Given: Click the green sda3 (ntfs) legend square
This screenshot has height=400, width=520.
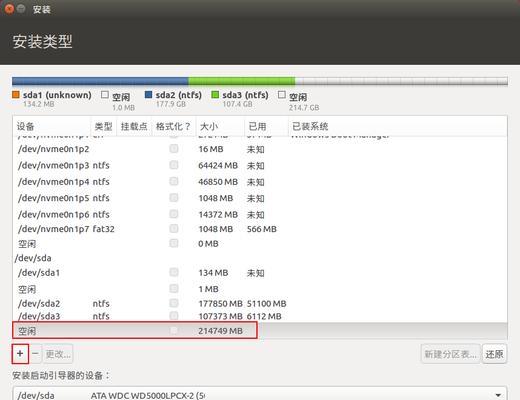Looking at the screenshot, I should pyautogui.click(x=215, y=95).
